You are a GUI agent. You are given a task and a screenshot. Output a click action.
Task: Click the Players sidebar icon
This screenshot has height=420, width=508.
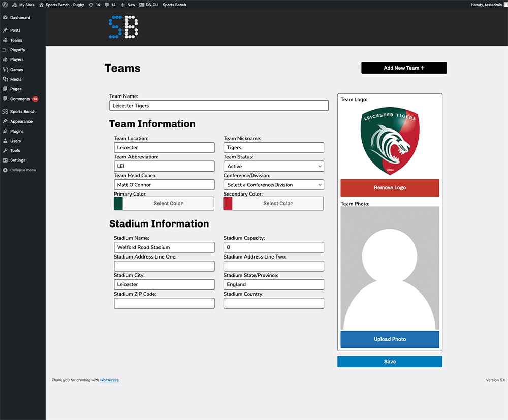pos(5,59)
